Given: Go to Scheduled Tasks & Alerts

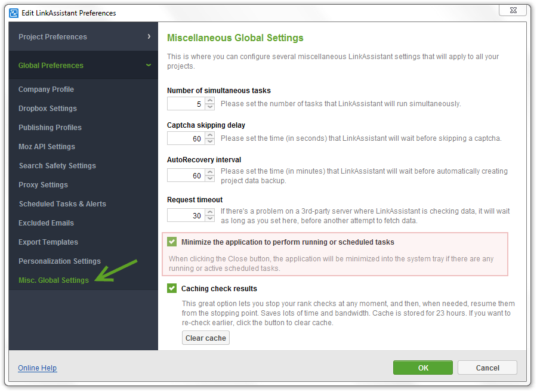Looking at the screenshot, I should pos(62,204).
